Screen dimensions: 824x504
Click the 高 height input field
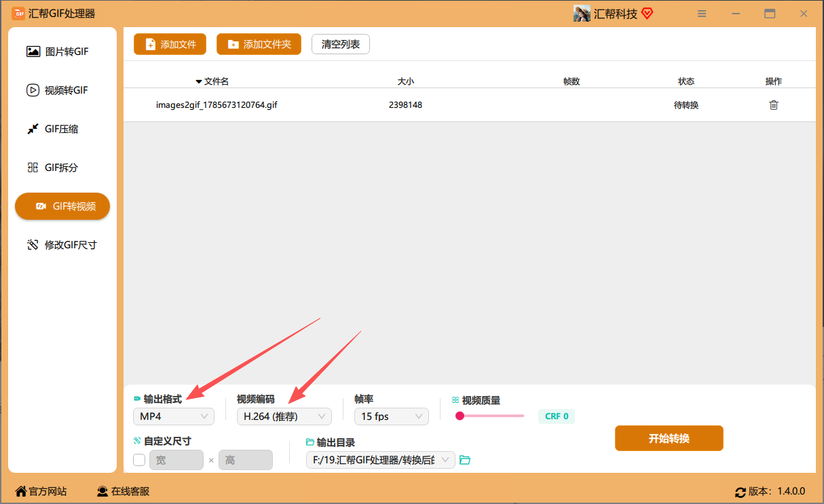pyautogui.click(x=246, y=460)
